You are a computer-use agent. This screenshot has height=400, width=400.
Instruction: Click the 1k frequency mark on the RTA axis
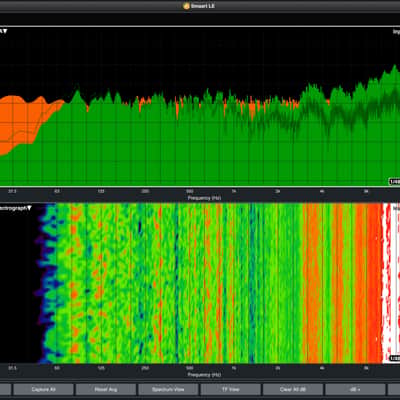[234, 191]
